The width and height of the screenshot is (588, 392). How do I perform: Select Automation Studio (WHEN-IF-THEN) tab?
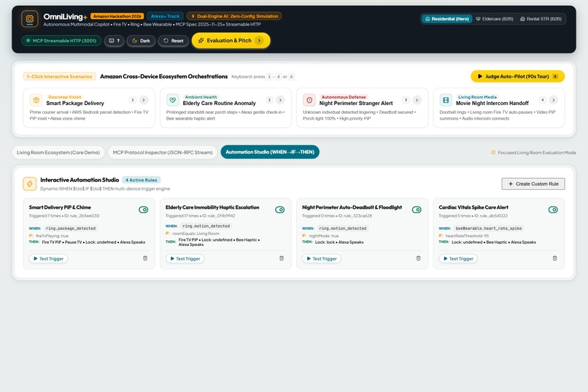click(270, 152)
